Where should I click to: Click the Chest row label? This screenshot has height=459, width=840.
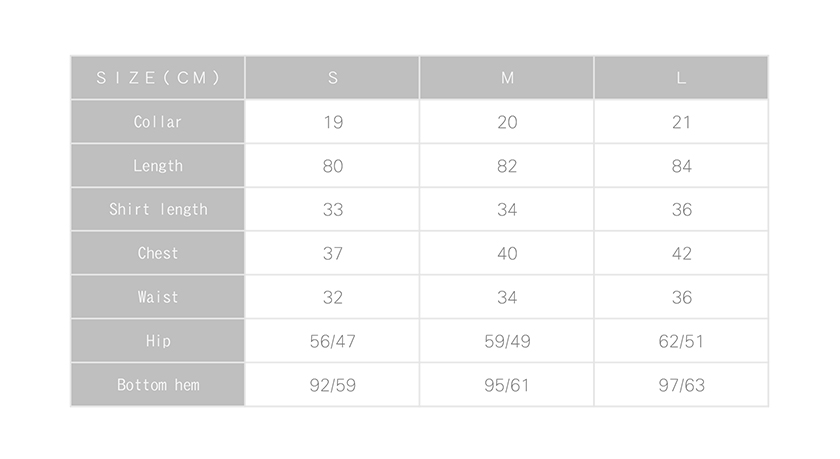point(158,253)
